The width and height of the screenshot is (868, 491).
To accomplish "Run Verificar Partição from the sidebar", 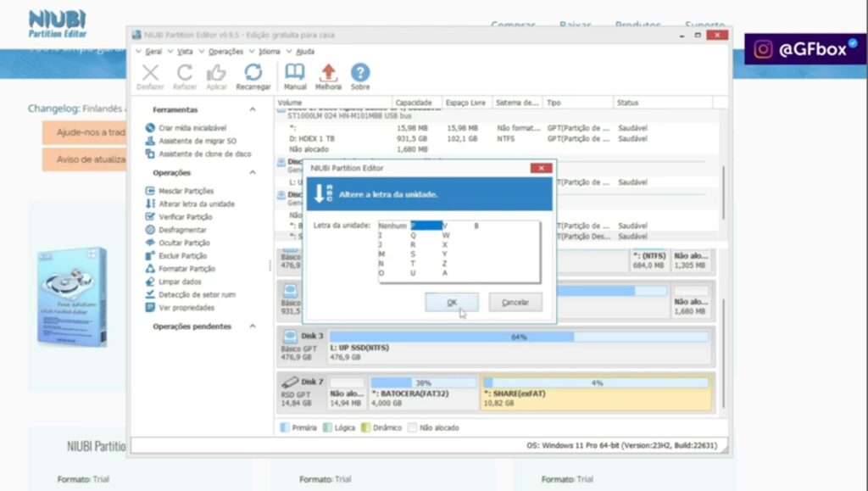I will [x=179, y=217].
